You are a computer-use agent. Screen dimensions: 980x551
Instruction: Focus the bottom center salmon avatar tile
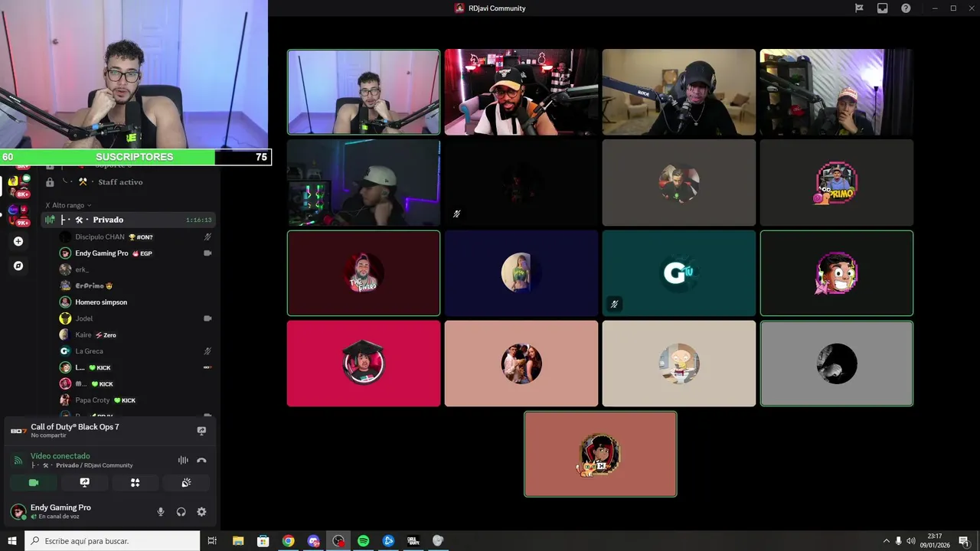(x=600, y=454)
